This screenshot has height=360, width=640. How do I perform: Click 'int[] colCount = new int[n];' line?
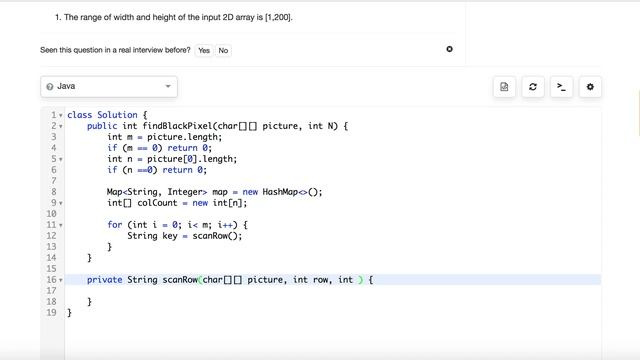tap(177, 203)
